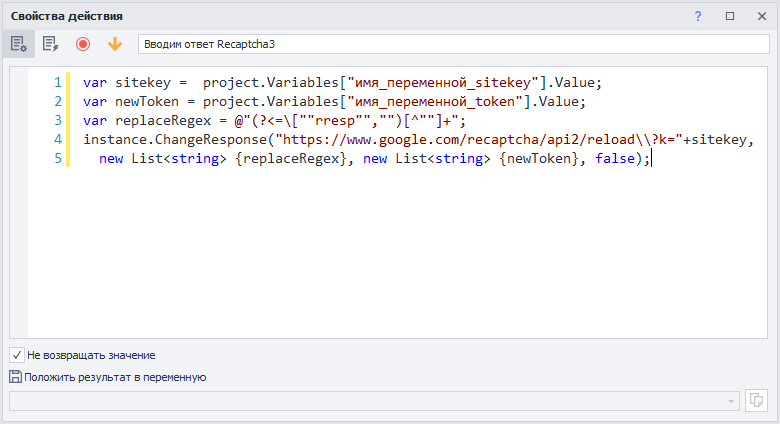Click the action settings icon with gear
The image size is (780, 424).
(x=18, y=44)
